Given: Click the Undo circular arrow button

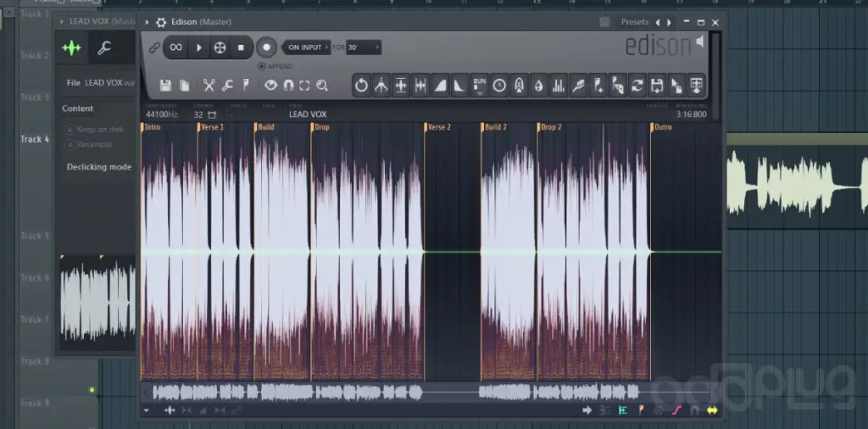Looking at the screenshot, I should (x=361, y=86).
